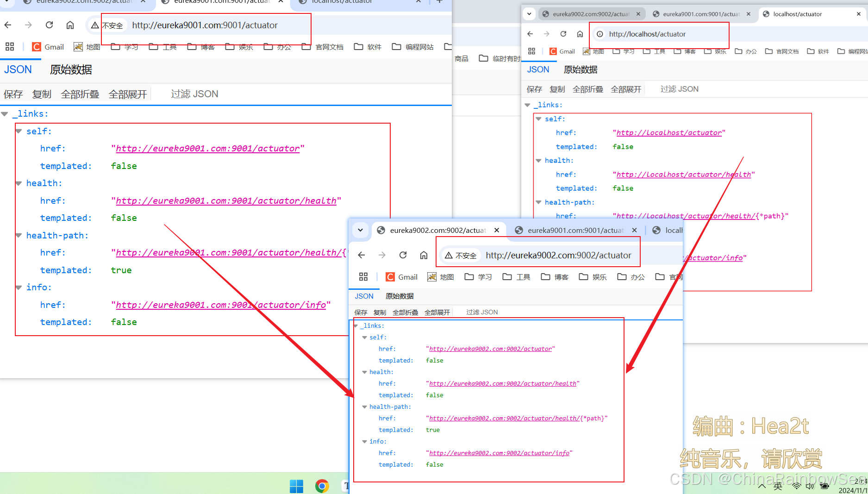Collapse health-path node in eureka9001 JSON
The width and height of the screenshot is (868, 494).
coord(19,235)
